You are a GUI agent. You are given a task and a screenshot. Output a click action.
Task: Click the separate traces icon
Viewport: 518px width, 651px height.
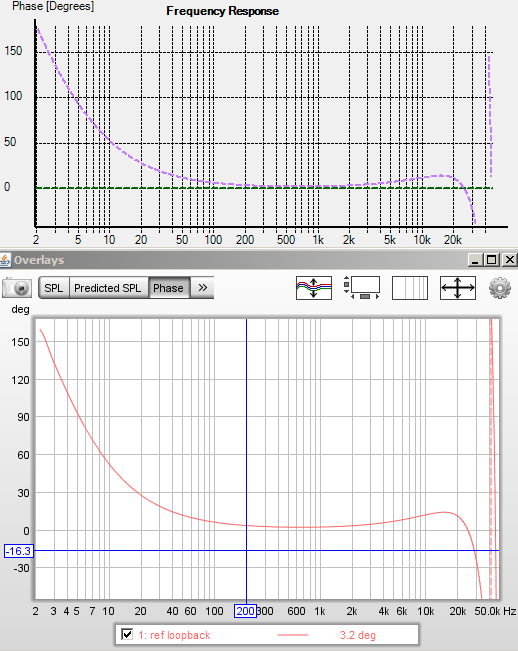pyautogui.click(x=314, y=288)
